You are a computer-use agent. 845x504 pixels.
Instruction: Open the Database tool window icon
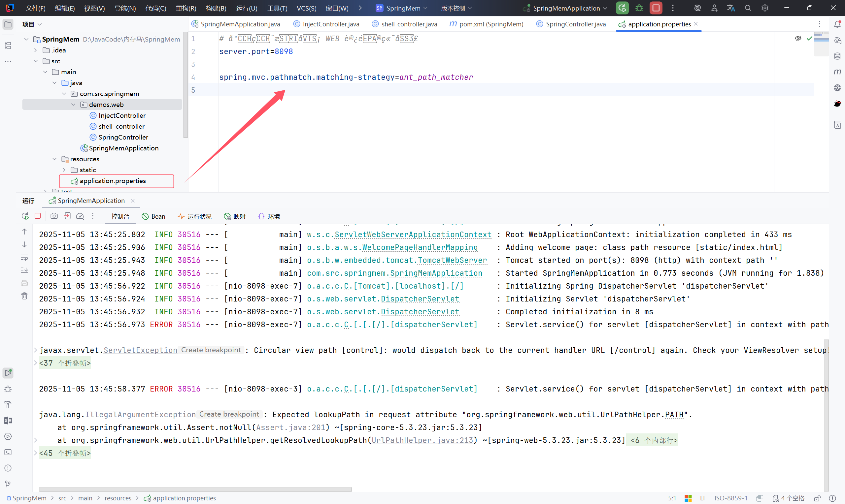[x=837, y=56]
